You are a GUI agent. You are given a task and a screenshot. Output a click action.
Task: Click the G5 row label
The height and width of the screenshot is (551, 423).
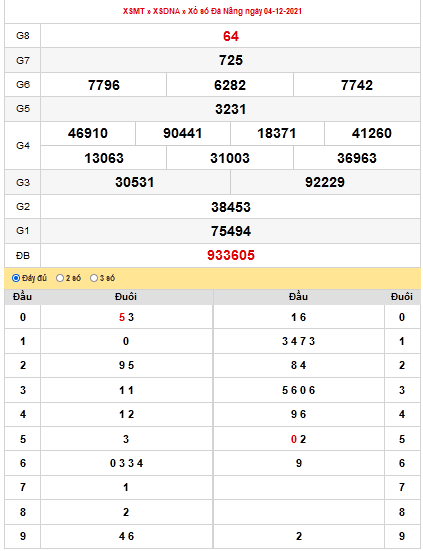tap(23, 109)
